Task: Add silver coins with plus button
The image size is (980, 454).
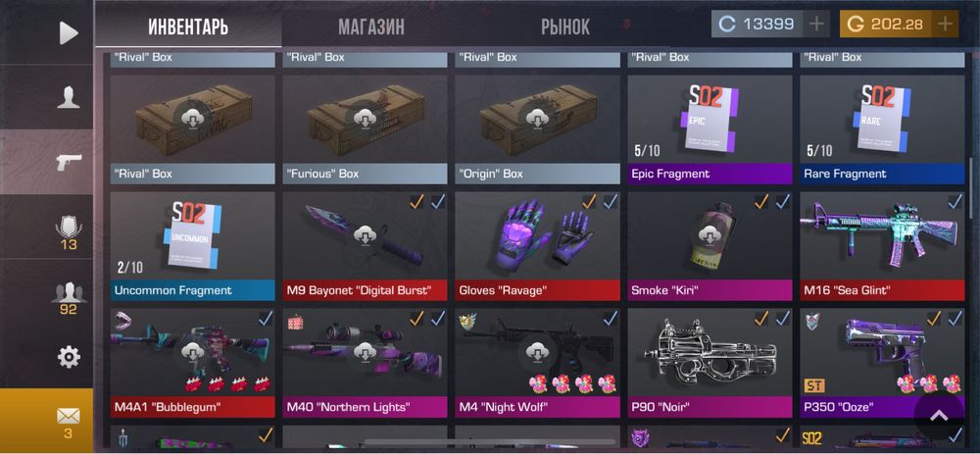Action: (x=817, y=24)
